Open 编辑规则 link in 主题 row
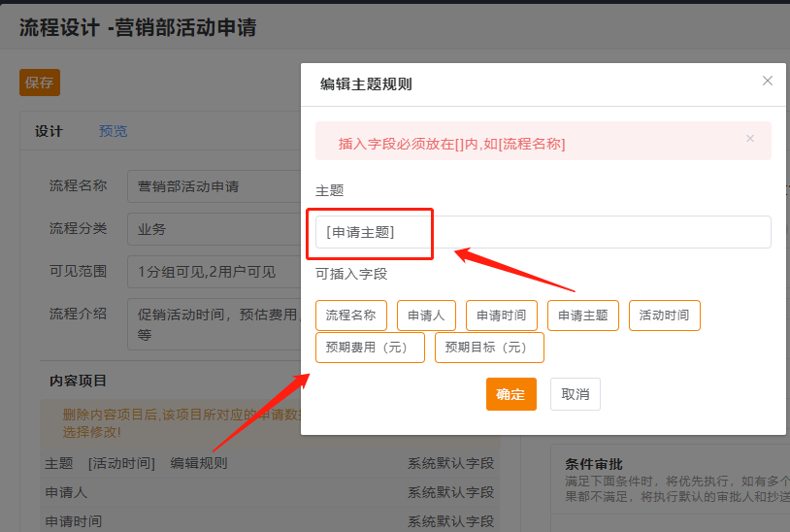790x532 pixels. (198, 464)
